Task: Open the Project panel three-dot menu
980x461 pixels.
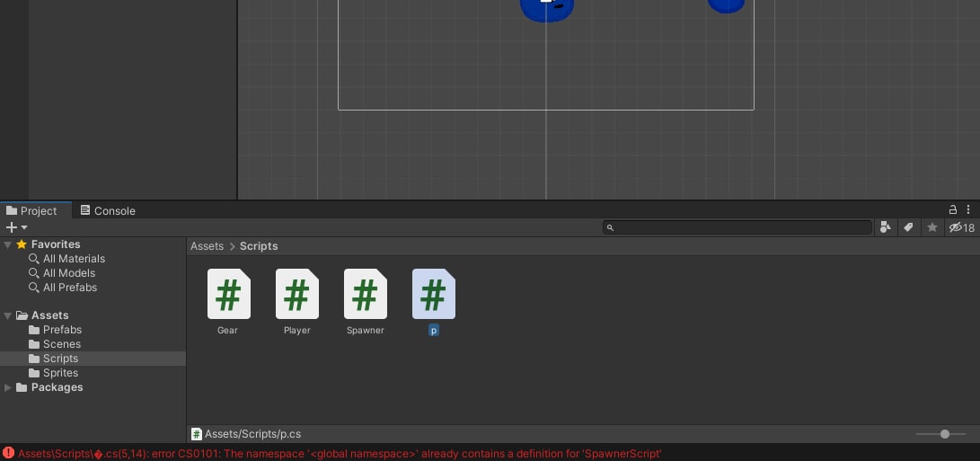Action: (x=968, y=209)
